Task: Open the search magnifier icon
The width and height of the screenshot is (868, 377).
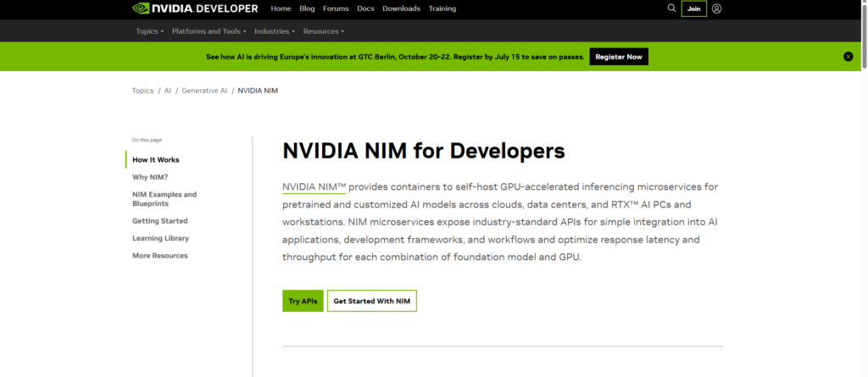Action: point(671,8)
